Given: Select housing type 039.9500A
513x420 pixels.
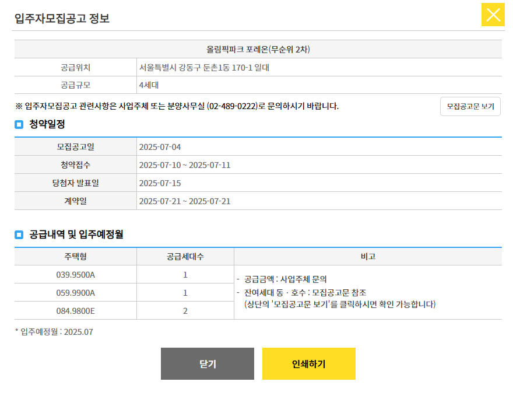Looking at the screenshot, I should (76, 275).
